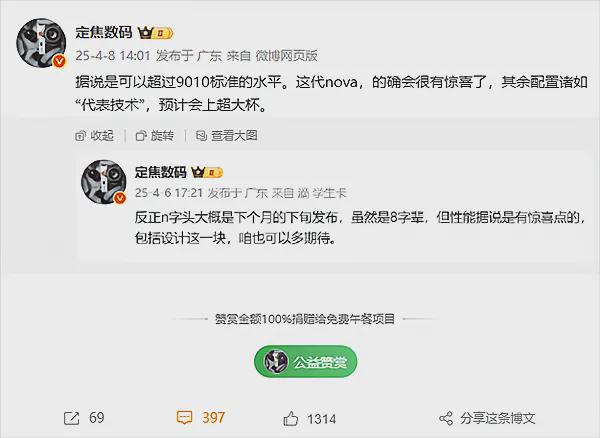
Task: Open the top post timestamp 25-4-8 14:01
Action: (x=113, y=56)
